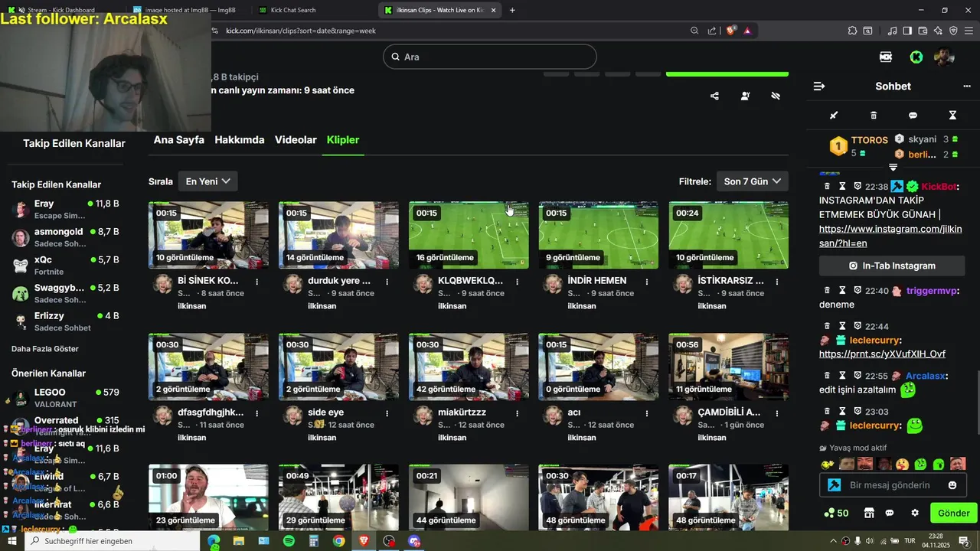Screen dimensions: 980x551
Task: Open options menu for miakürtzzz clip
Action: point(518,413)
